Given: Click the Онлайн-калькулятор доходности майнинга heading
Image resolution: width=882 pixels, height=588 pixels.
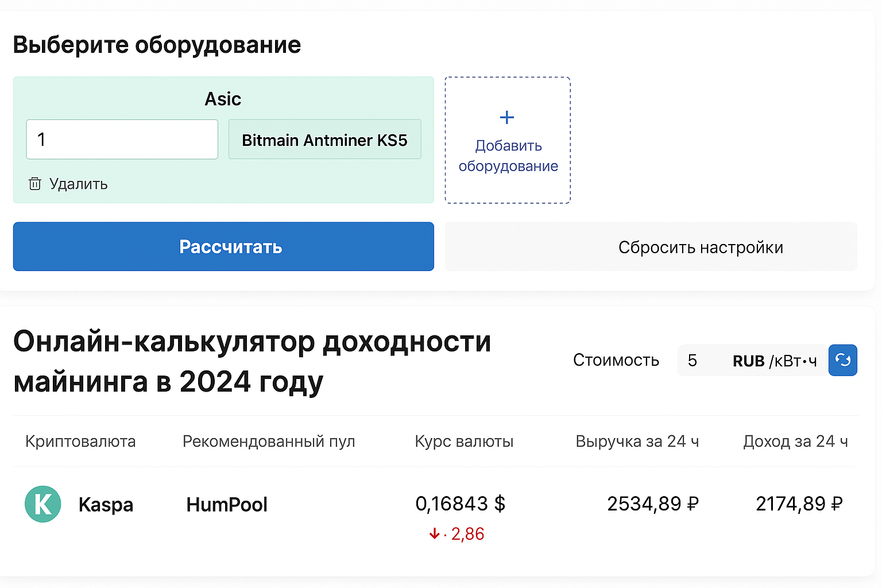Looking at the screenshot, I should click(x=252, y=362).
